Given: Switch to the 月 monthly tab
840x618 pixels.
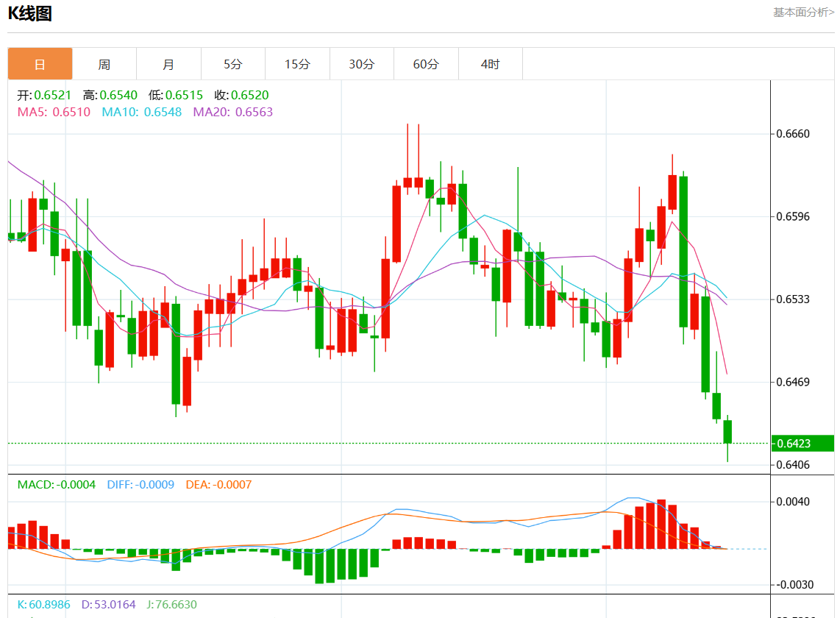Looking at the screenshot, I should (x=168, y=64).
